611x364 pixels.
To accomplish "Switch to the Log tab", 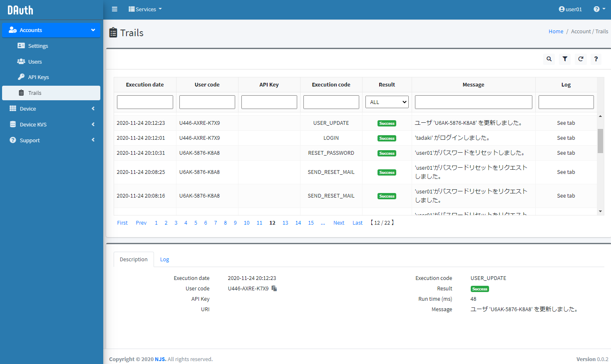I will (165, 259).
